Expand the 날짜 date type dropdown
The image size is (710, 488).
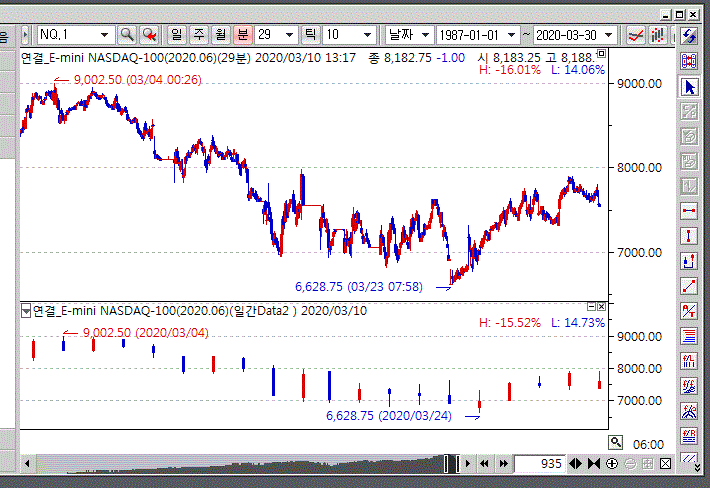(x=423, y=35)
